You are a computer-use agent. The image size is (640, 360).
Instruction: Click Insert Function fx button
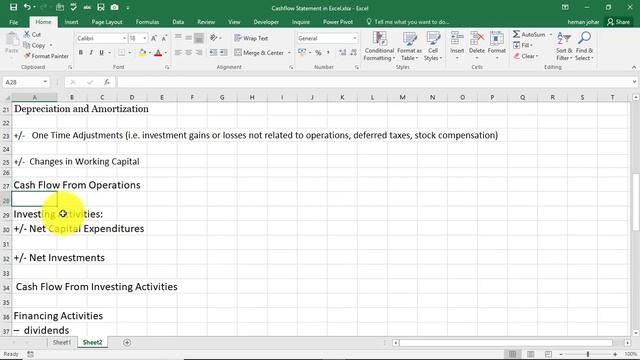click(x=107, y=82)
